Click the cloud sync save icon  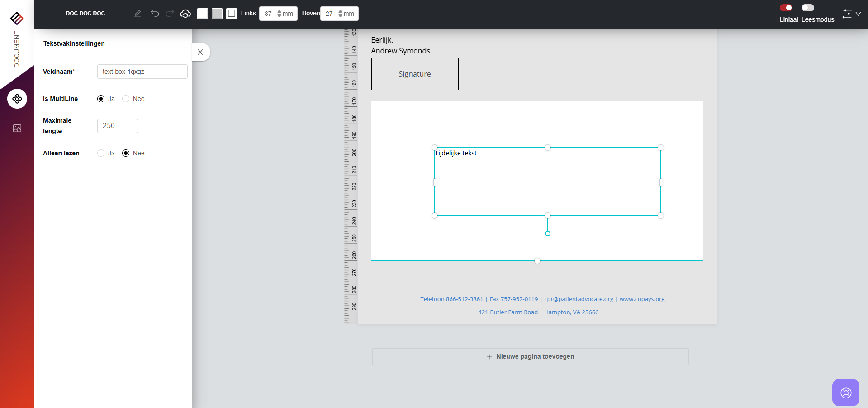click(x=185, y=14)
